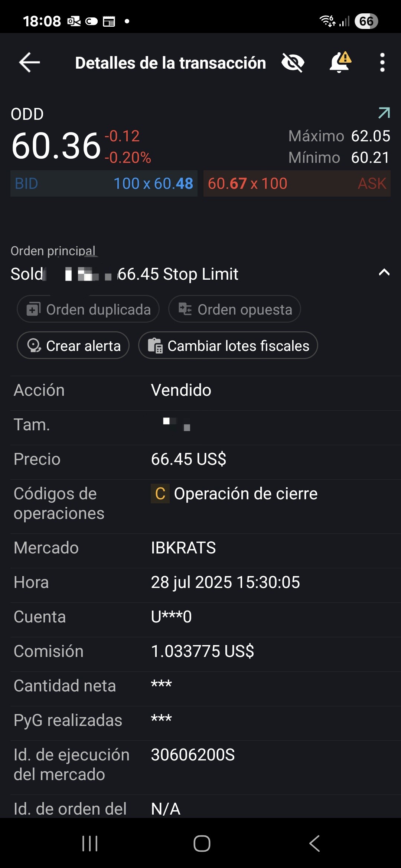Open the three-dot overflow menu
The image size is (401, 868).
pos(382,62)
